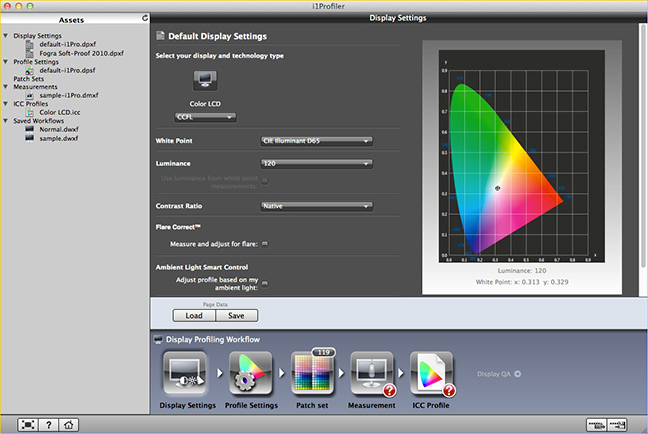648x434 pixels.
Task: Click the file icon of Normal.dwxf
Action: [30, 129]
